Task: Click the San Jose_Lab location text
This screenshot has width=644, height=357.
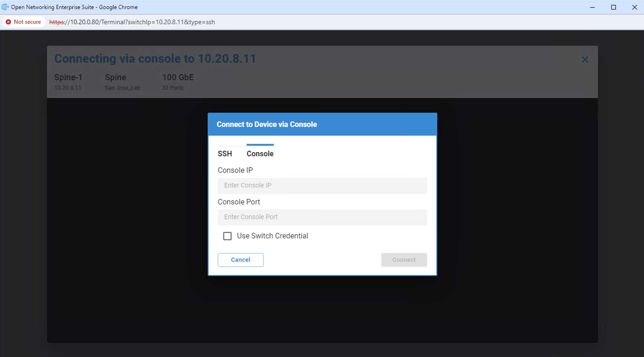Action: click(122, 88)
